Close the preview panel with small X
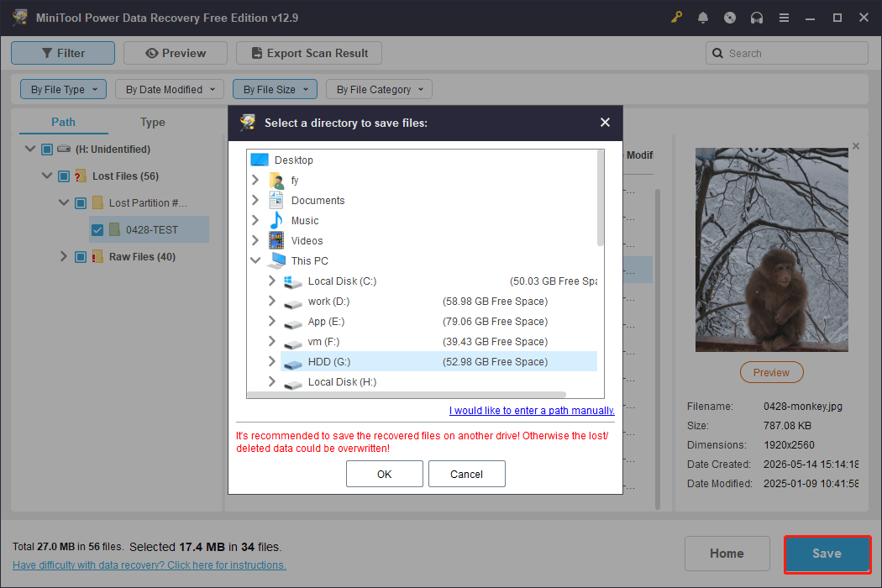 tap(856, 146)
